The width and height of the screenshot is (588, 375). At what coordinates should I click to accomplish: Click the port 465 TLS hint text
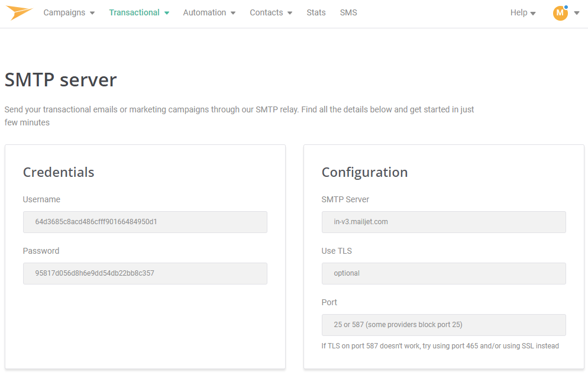point(440,346)
